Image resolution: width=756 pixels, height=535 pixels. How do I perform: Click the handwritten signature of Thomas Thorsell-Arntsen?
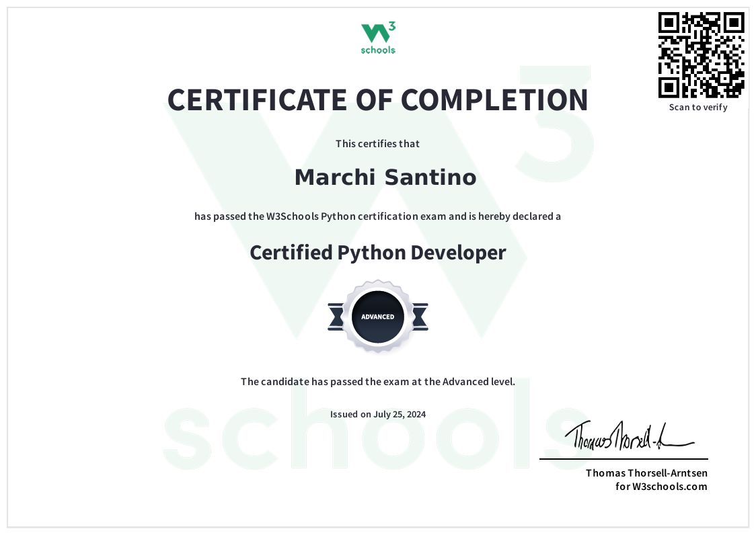pos(629,436)
